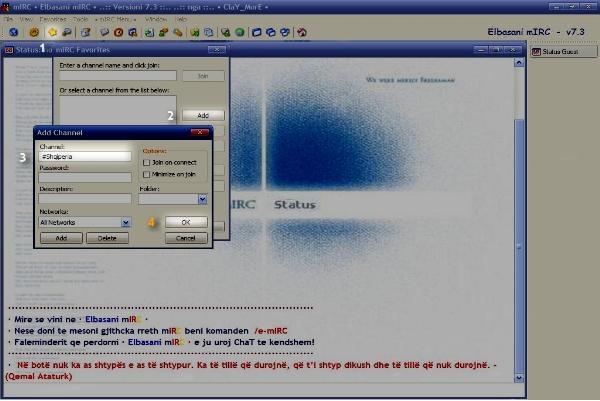Image resolution: width=600 pixels, height=401 pixels.
Task: Click the orange-green DCC Chat toolbar icon
Action: click(x=163, y=33)
